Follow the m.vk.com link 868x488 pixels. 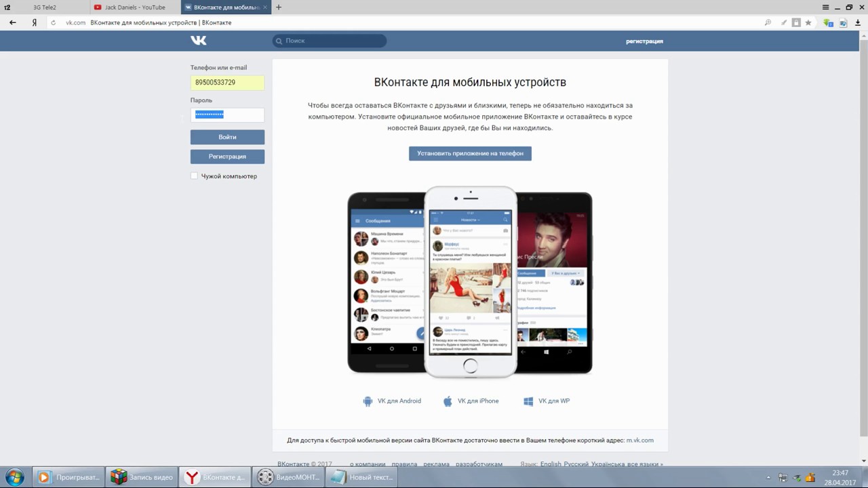(x=640, y=441)
